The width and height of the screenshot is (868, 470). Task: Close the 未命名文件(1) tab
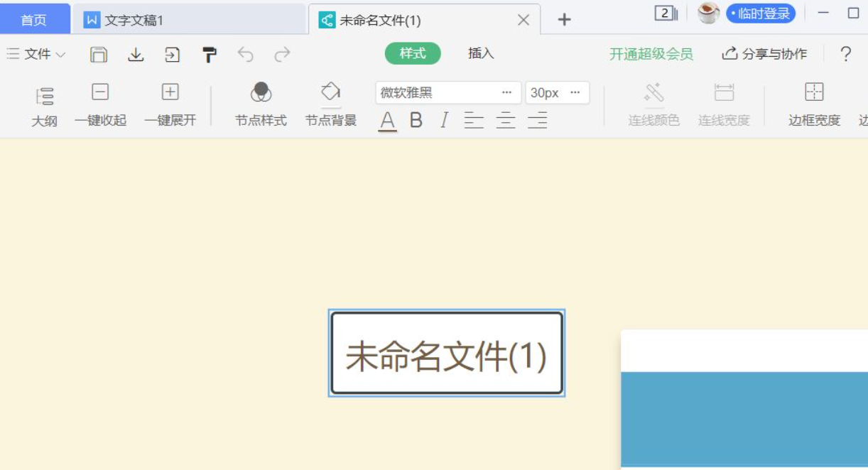tap(523, 20)
